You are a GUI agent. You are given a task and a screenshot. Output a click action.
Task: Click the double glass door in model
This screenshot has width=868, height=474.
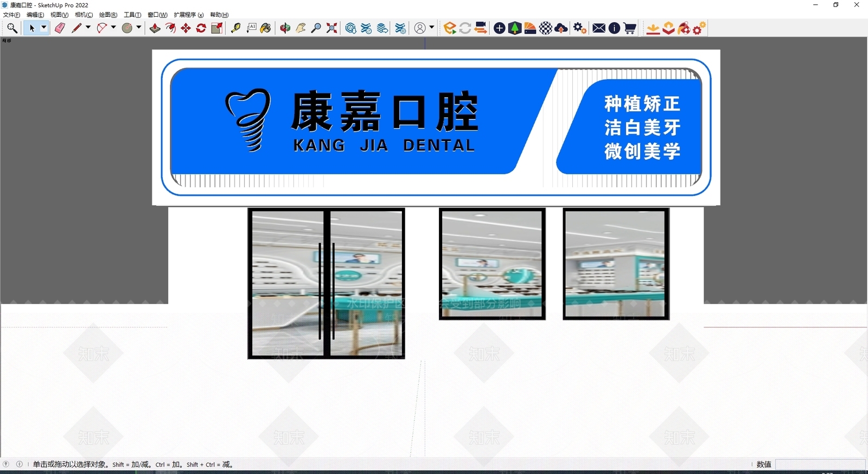click(326, 283)
